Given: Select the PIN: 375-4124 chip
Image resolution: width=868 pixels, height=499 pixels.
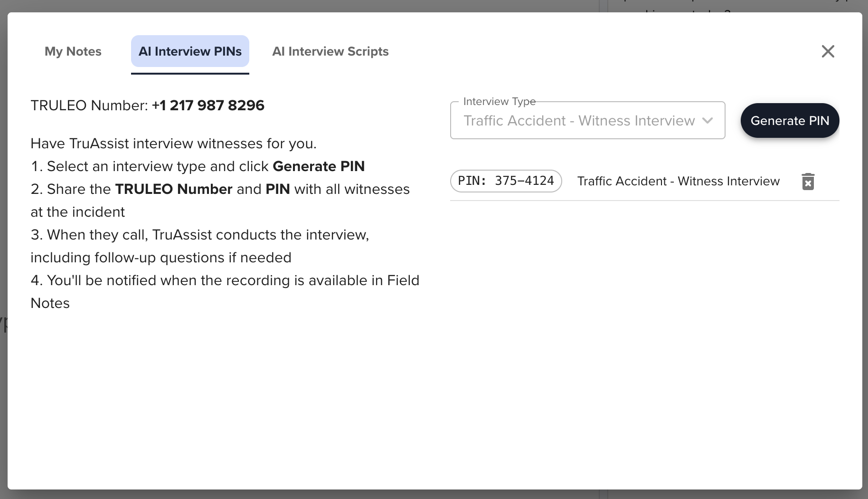Looking at the screenshot, I should coord(506,181).
